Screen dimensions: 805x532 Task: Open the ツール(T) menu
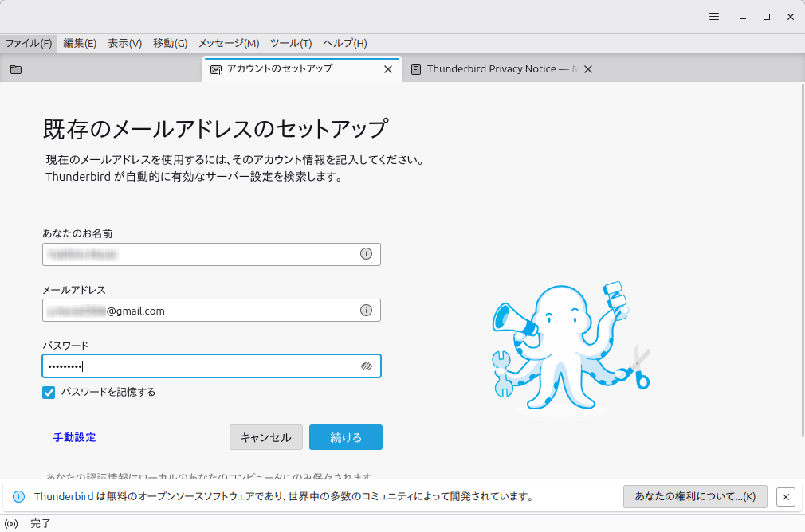point(290,43)
